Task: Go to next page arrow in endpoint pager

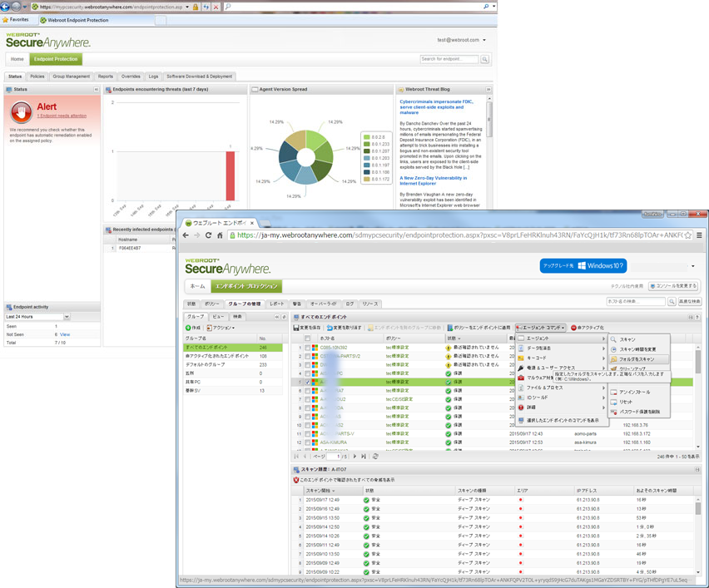Action: click(354, 457)
